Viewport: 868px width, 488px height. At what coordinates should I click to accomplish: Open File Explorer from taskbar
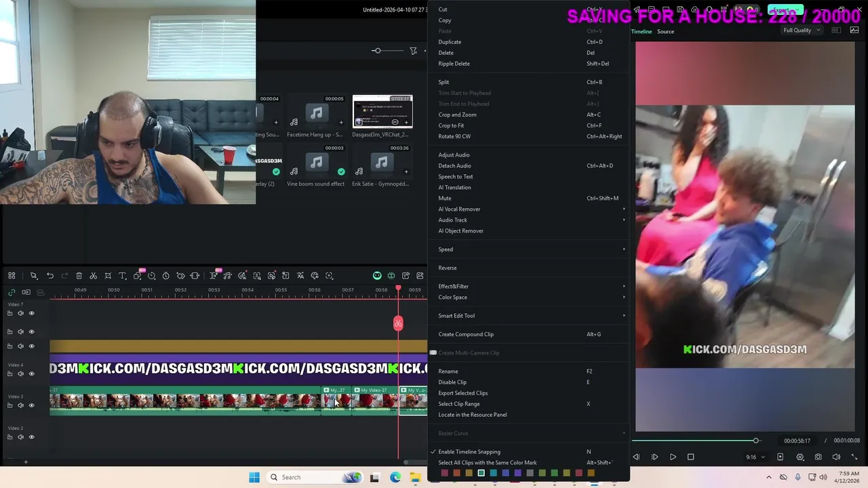[x=415, y=477]
